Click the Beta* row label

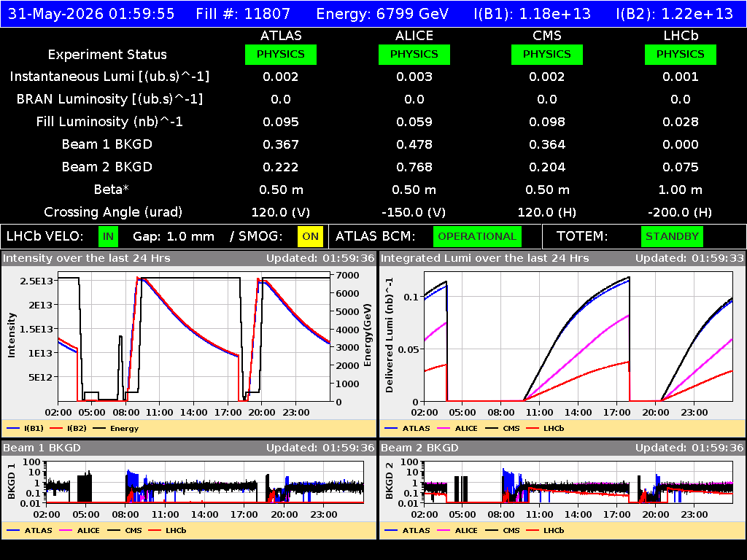pyautogui.click(x=112, y=190)
